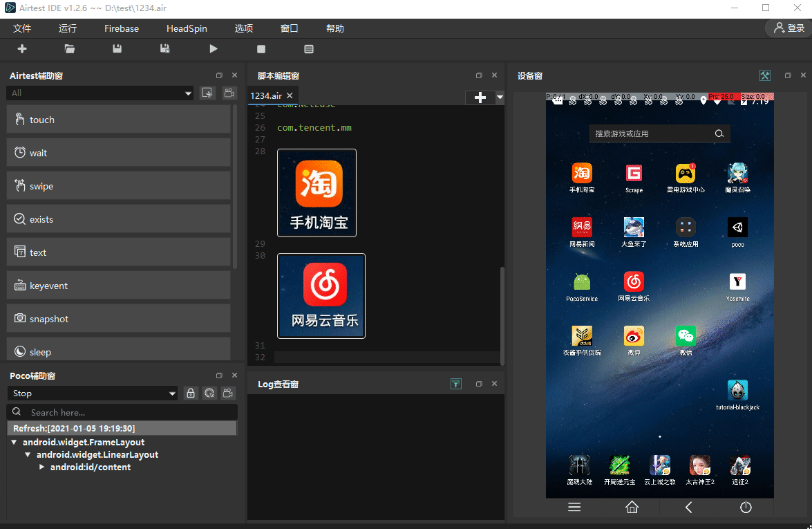Open the HeadSpin menu
Image resolution: width=812 pixels, height=529 pixels.
coord(187,28)
